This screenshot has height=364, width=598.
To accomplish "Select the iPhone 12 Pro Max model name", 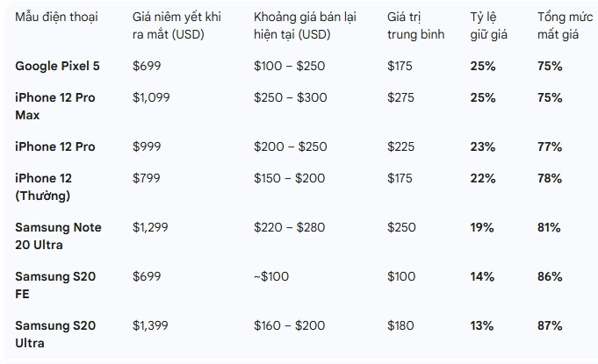I will pos(54,106).
